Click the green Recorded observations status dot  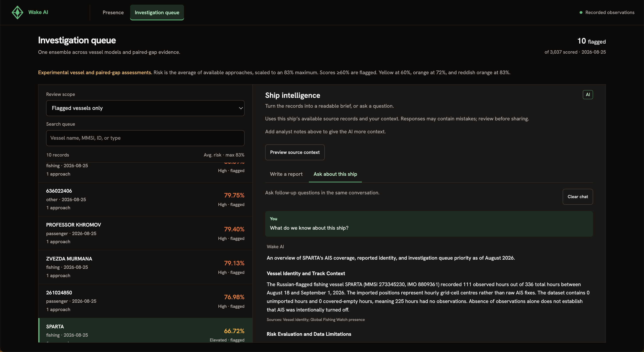[x=581, y=12]
